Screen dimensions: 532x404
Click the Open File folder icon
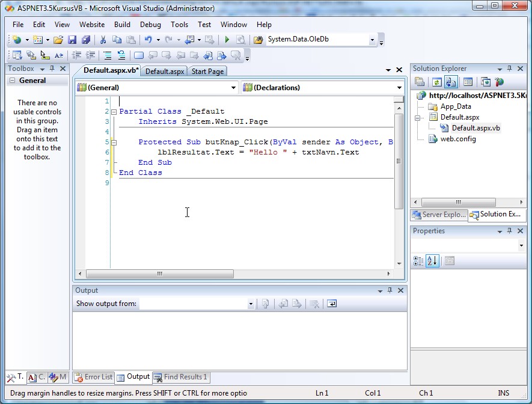click(58, 40)
